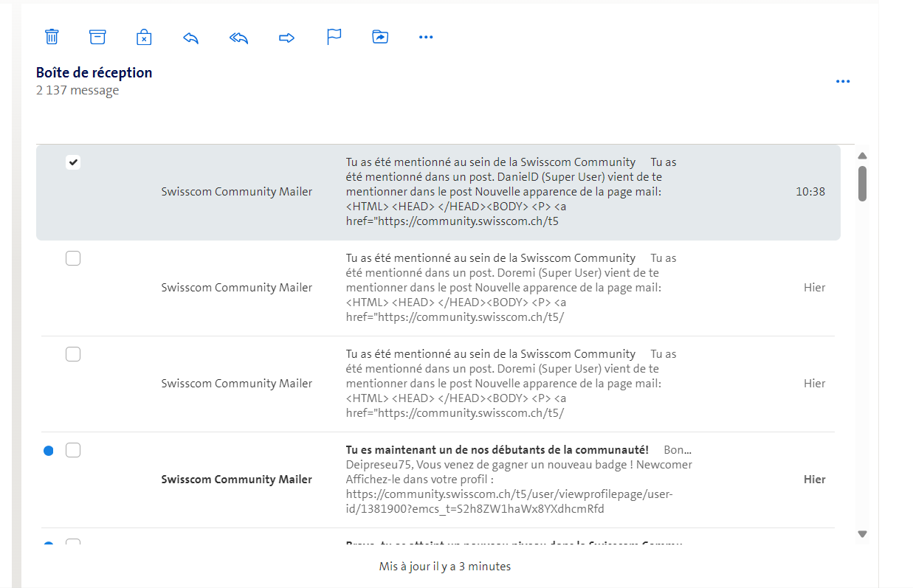
Task: Click the single-arrow reply icon
Action: click(190, 38)
